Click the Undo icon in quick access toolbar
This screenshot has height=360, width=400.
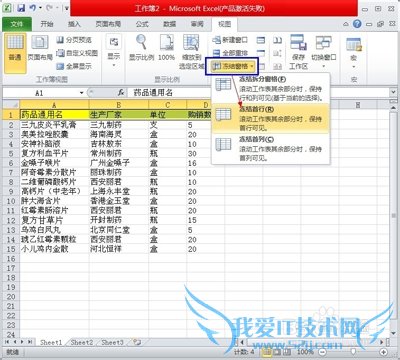click(33, 7)
